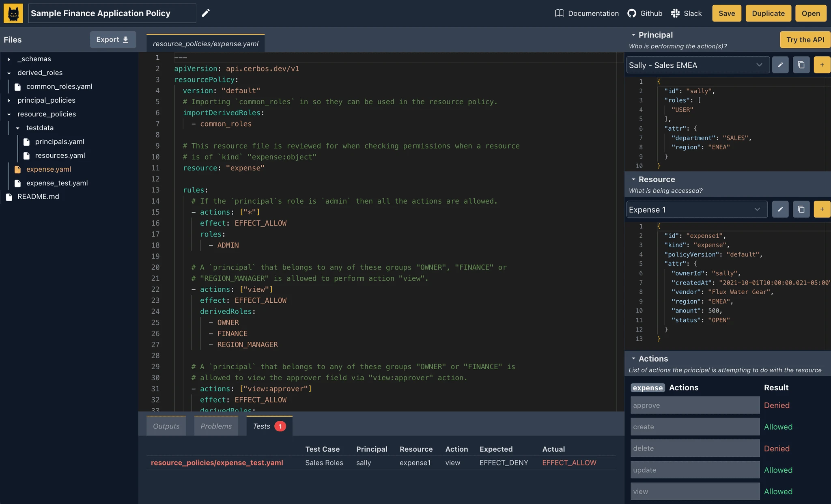831x504 pixels.
Task: Add a new resource with the plus icon
Action: pyautogui.click(x=822, y=209)
